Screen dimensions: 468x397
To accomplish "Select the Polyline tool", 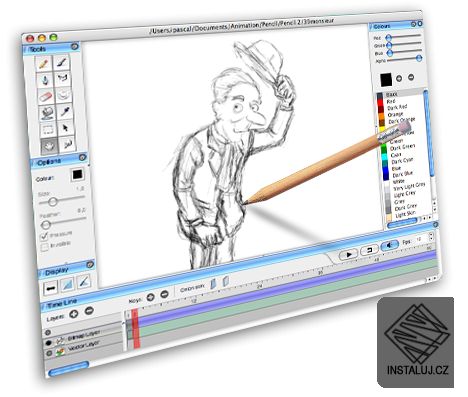I will click(63, 79).
